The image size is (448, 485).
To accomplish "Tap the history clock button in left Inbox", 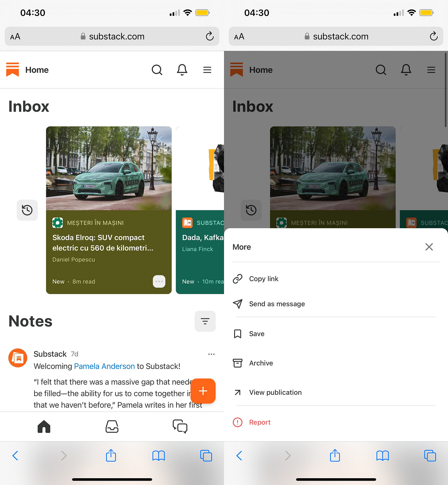I will pyautogui.click(x=27, y=210).
